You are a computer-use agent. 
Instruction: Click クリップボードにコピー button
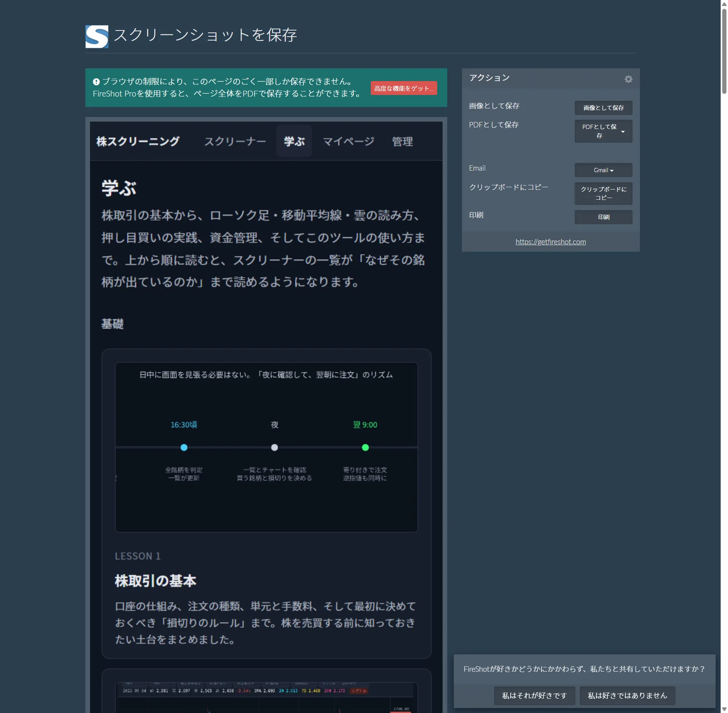603,193
